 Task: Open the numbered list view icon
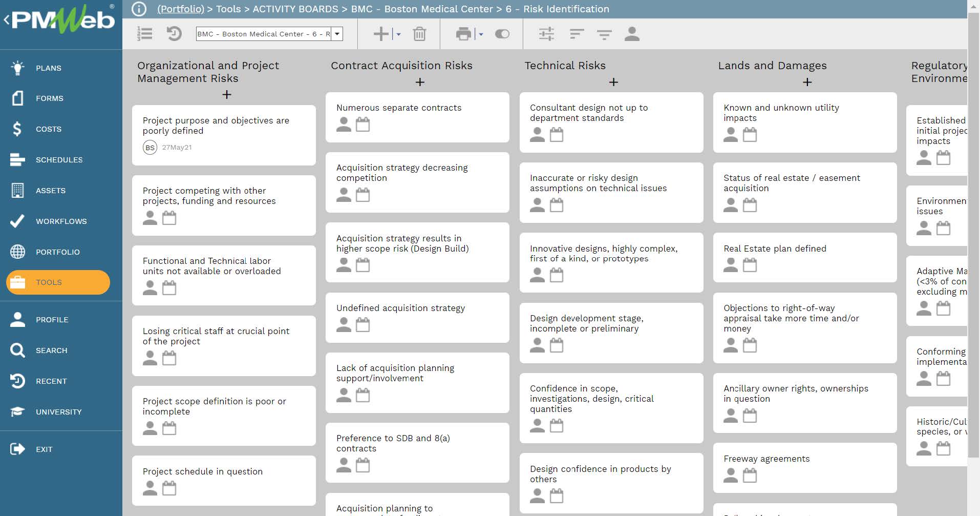(x=145, y=34)
